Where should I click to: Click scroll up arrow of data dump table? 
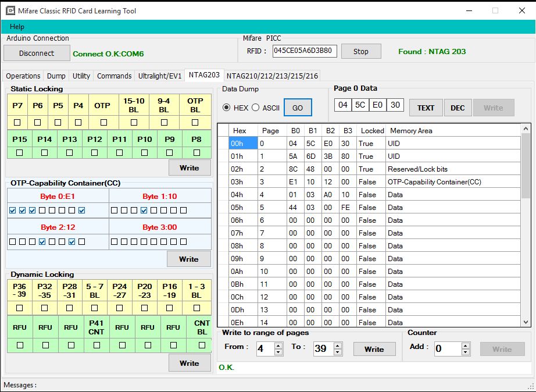point(526,129)
